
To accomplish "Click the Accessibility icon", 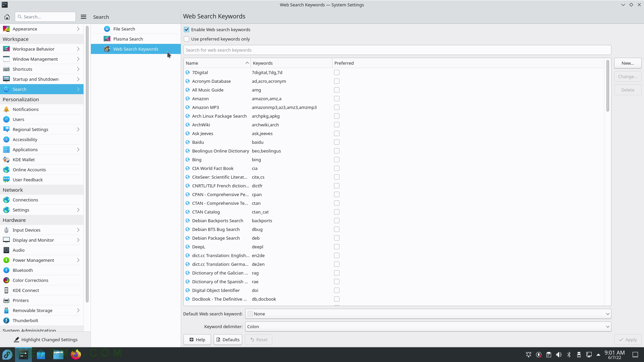I will coord(6,139).
